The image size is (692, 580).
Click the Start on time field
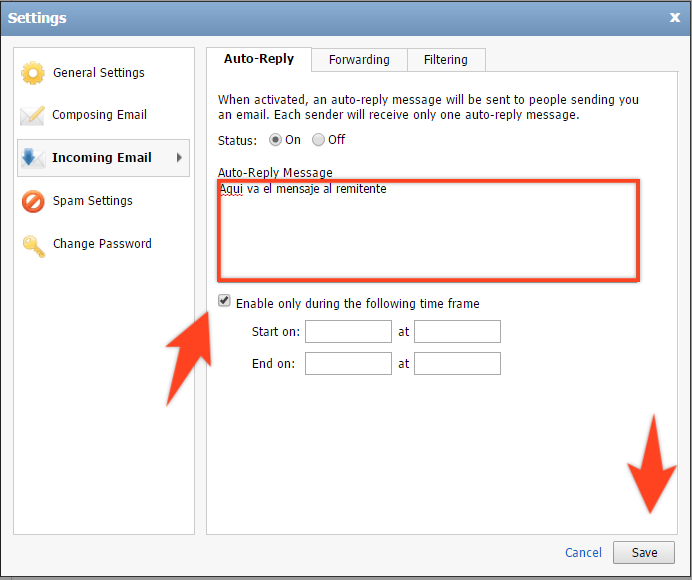click(457, 331)
